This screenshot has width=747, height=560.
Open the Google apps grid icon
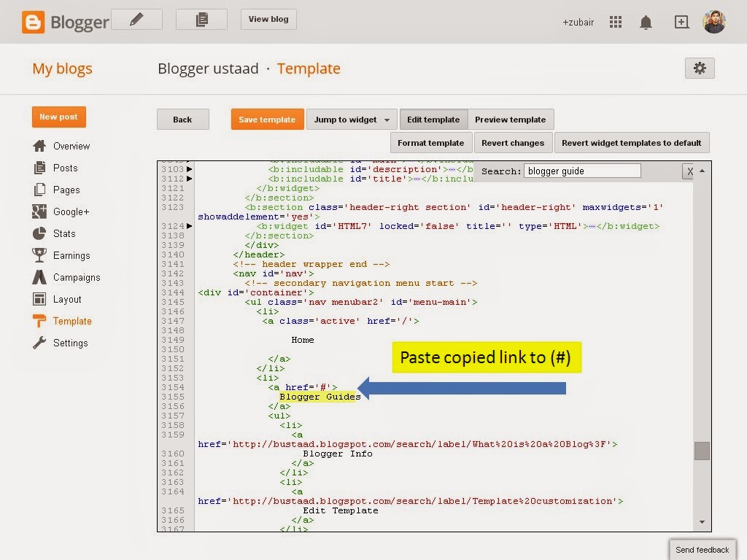(616, 22)
